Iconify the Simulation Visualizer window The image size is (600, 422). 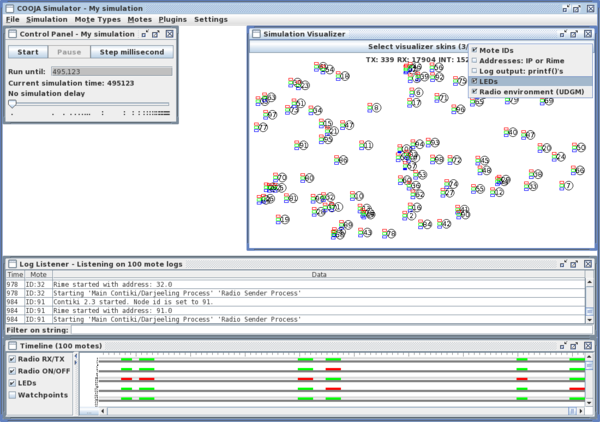pos(562,34)
